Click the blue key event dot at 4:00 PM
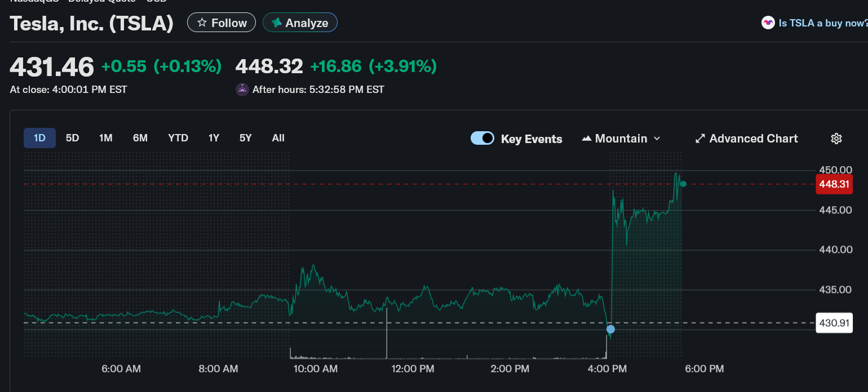Image resolution: width=868 pixels, height=392 pixels. 610,329
